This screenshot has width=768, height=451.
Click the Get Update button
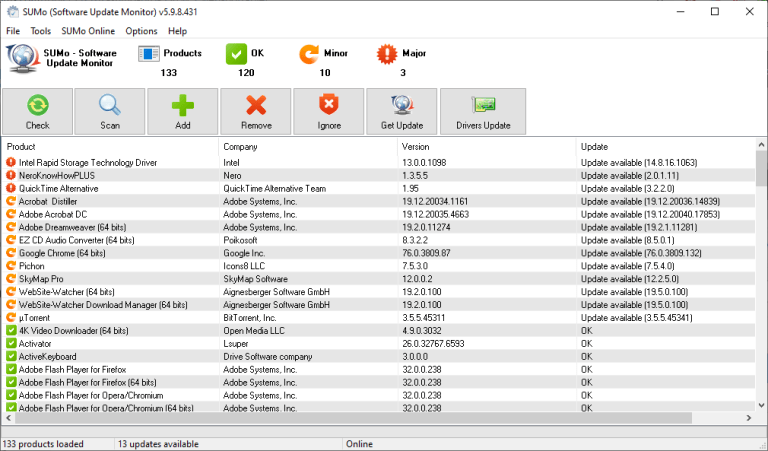[x=402, y=112]
